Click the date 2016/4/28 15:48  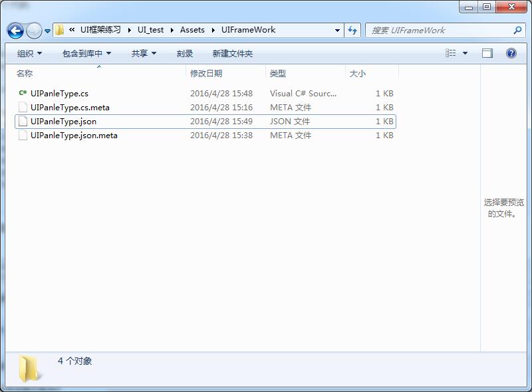[x=221, y=93]
